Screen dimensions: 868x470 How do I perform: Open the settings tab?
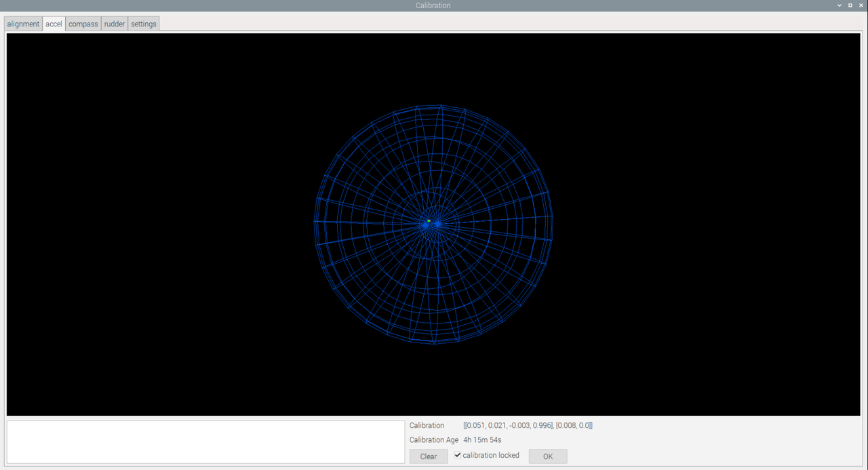144,24
